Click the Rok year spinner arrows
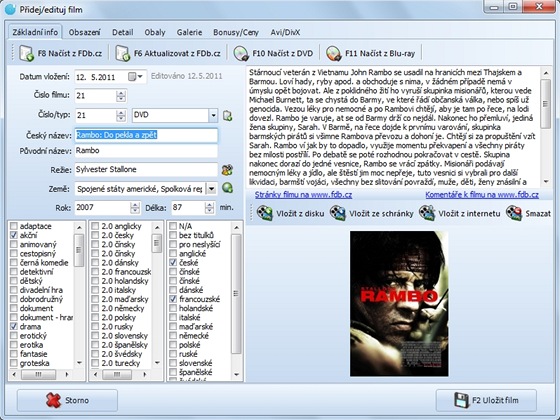The image size is (560, 420). (135, 208)
